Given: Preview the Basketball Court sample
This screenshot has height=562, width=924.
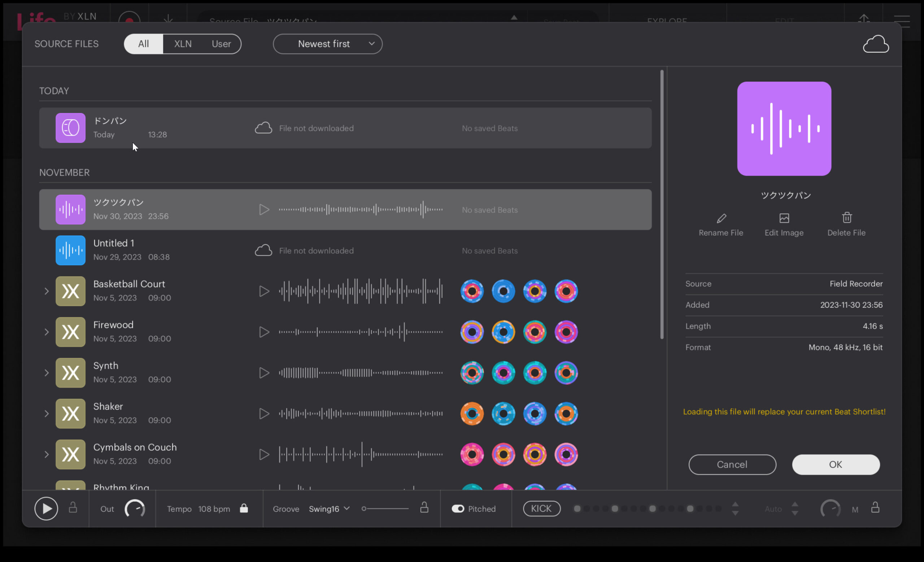Looking at the screenshot, I should pyautogui.click(x=264, y=291).
